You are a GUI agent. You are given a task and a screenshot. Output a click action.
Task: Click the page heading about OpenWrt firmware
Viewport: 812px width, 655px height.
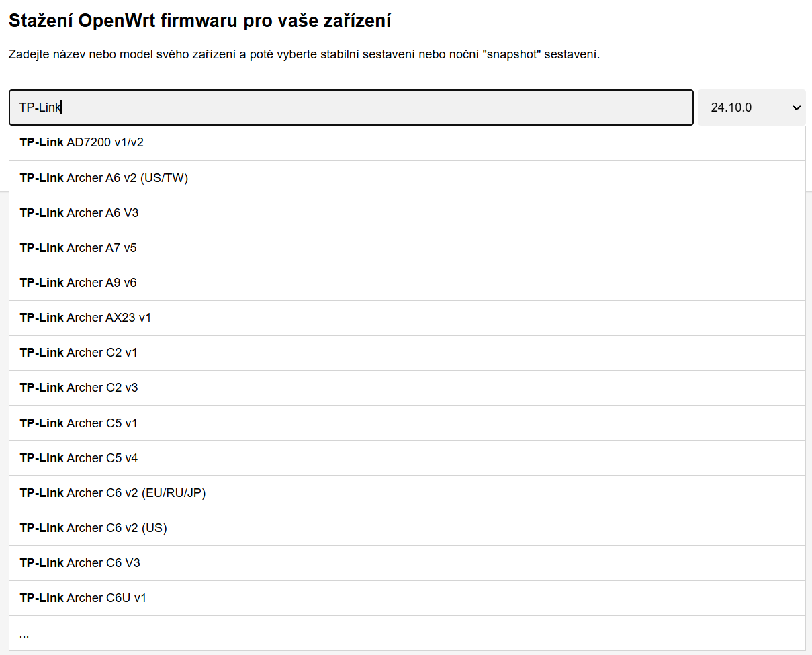coord(199,21)
